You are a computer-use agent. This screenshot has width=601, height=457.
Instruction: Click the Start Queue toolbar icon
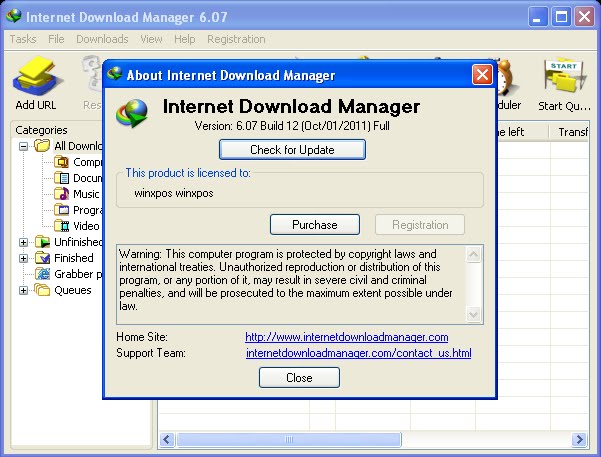564,76
